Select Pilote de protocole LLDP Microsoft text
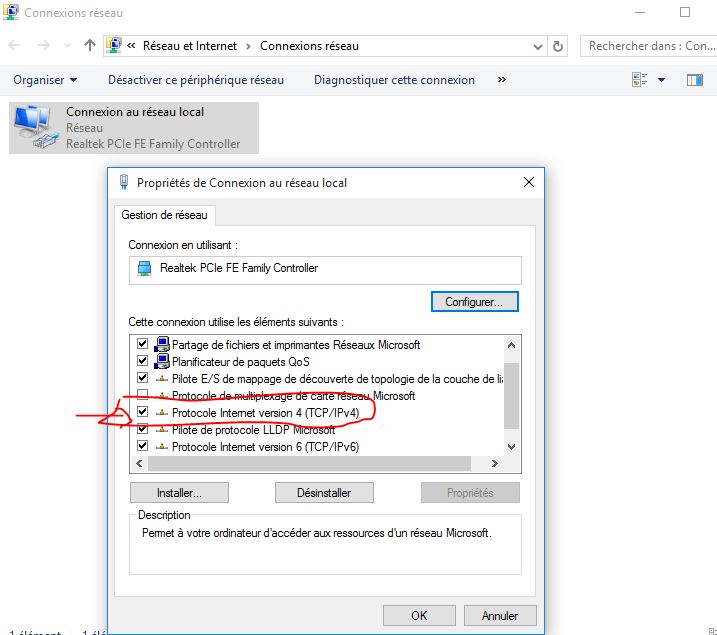This screenshot has height=635, width=717. click(x=253, y=430)
